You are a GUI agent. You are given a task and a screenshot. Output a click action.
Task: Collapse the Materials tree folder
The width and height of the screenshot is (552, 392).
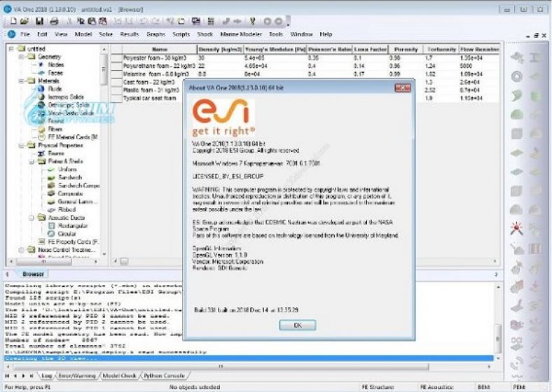point(21,81)
